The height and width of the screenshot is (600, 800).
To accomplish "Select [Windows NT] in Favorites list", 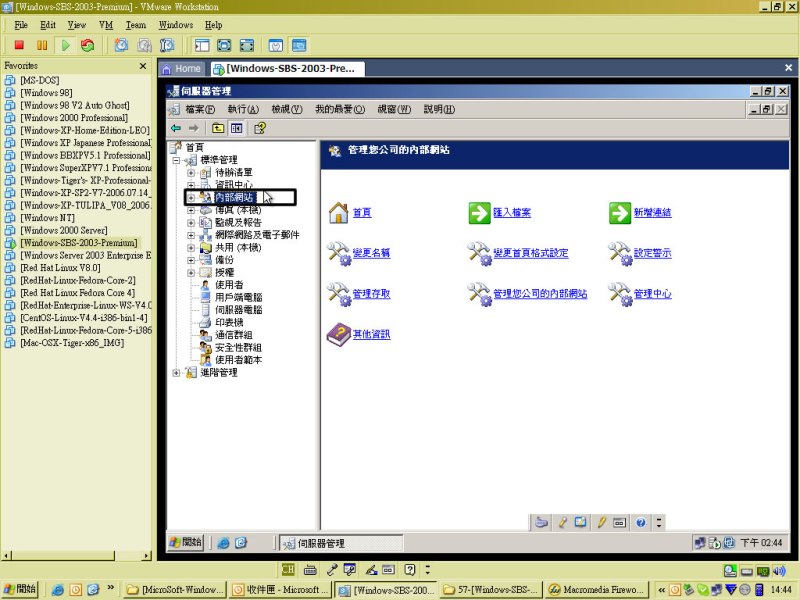I will (x=47, y=218).
